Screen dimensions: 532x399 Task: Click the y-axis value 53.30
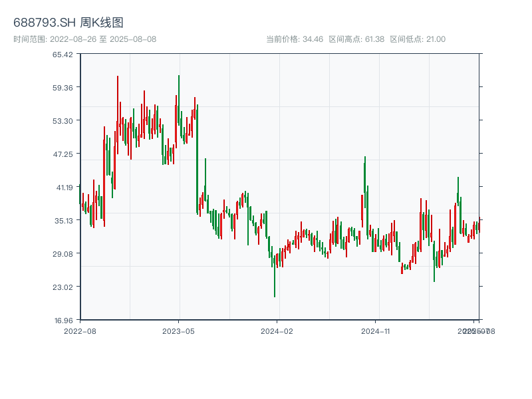(x=63, y=121)
